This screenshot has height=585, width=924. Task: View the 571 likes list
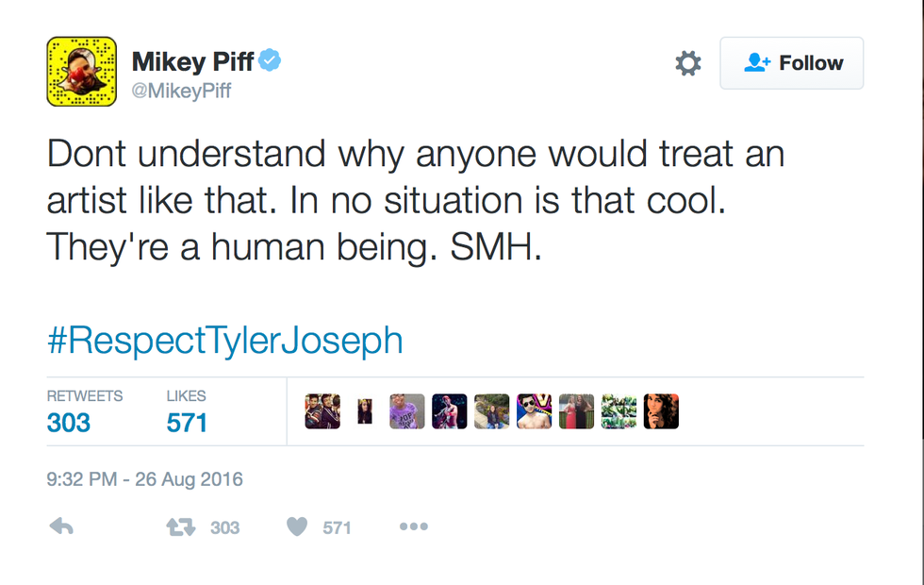[x=187, y=422]
